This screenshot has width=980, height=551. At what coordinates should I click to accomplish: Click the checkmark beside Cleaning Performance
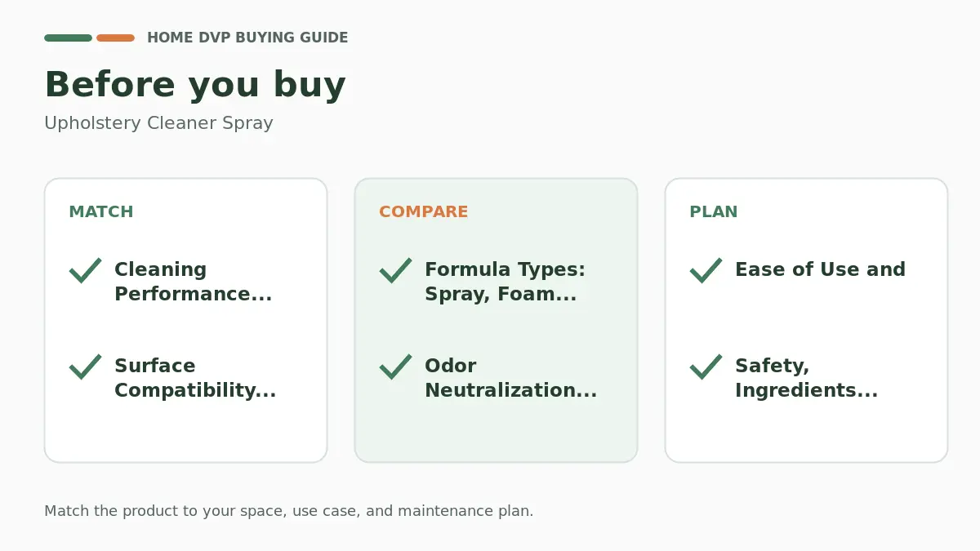[86, 270]
